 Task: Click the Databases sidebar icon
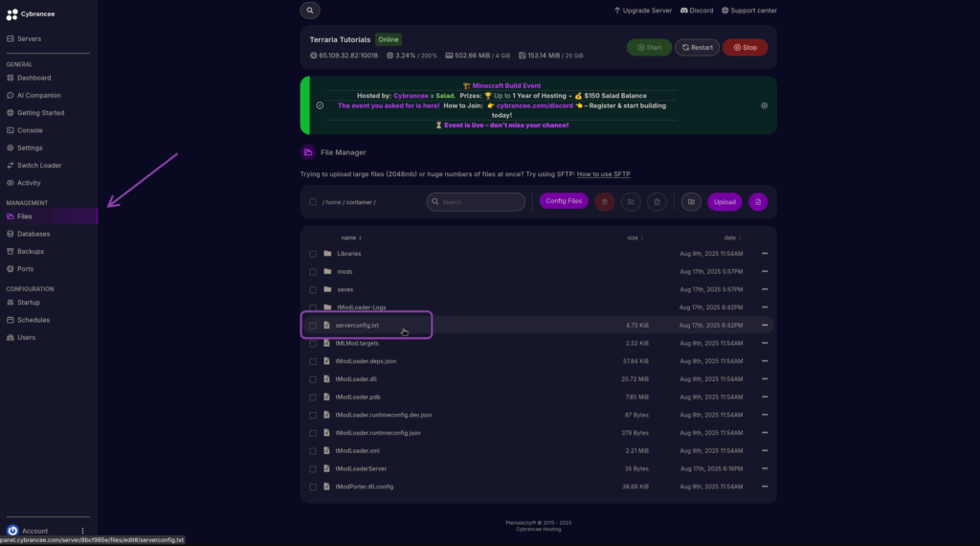pyautogui.click(x=10, y=234)
